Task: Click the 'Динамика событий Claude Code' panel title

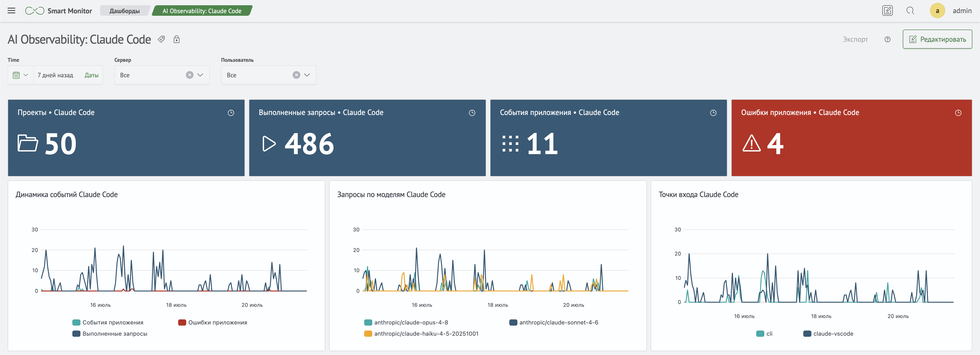Action: pos(66,195)
